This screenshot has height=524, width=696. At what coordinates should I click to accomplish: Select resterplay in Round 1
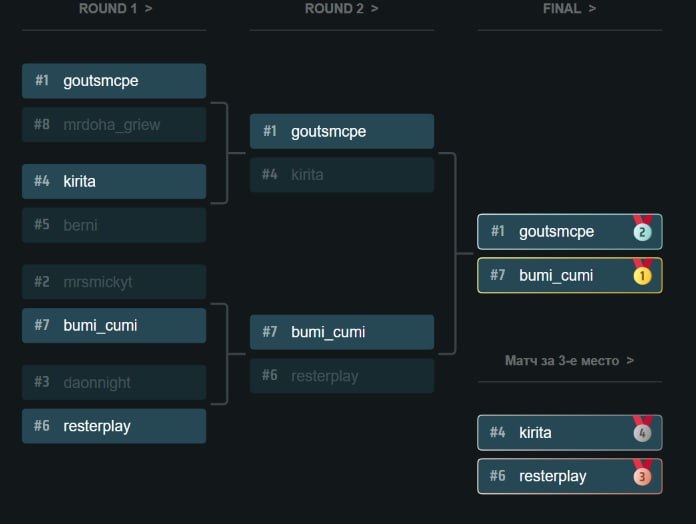click(114, 426)
